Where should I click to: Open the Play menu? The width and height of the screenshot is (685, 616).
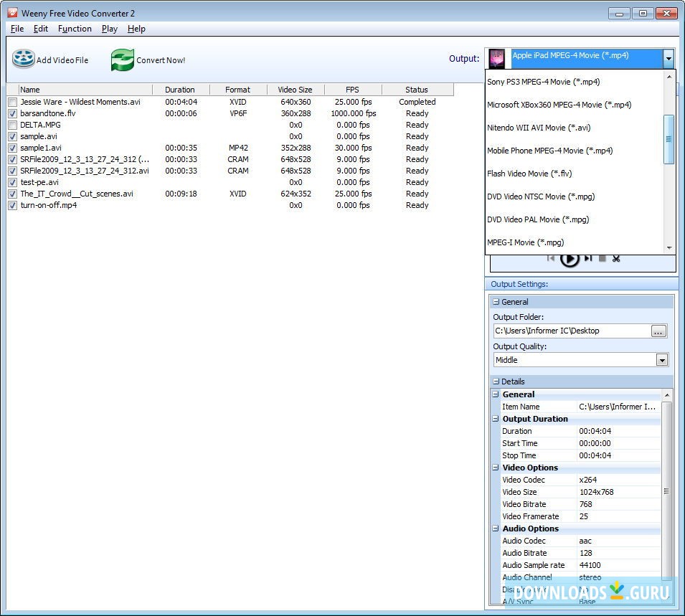point(110,29)
